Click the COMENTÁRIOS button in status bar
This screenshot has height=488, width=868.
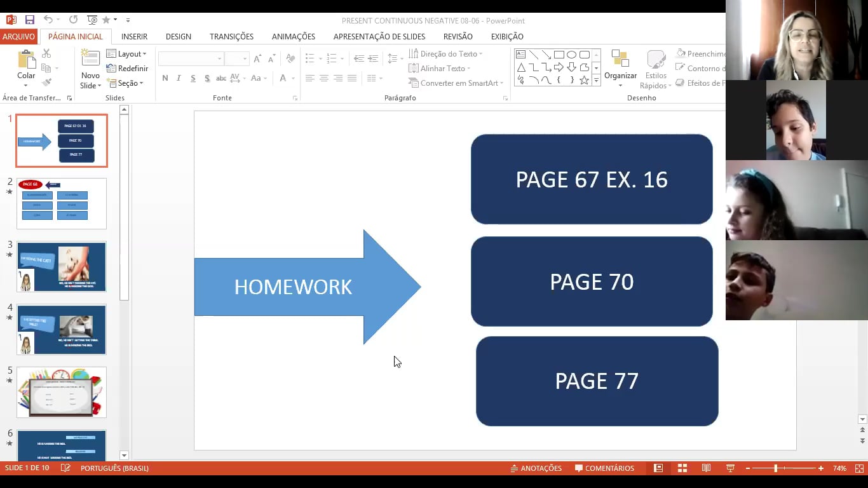tap(604, 468)
